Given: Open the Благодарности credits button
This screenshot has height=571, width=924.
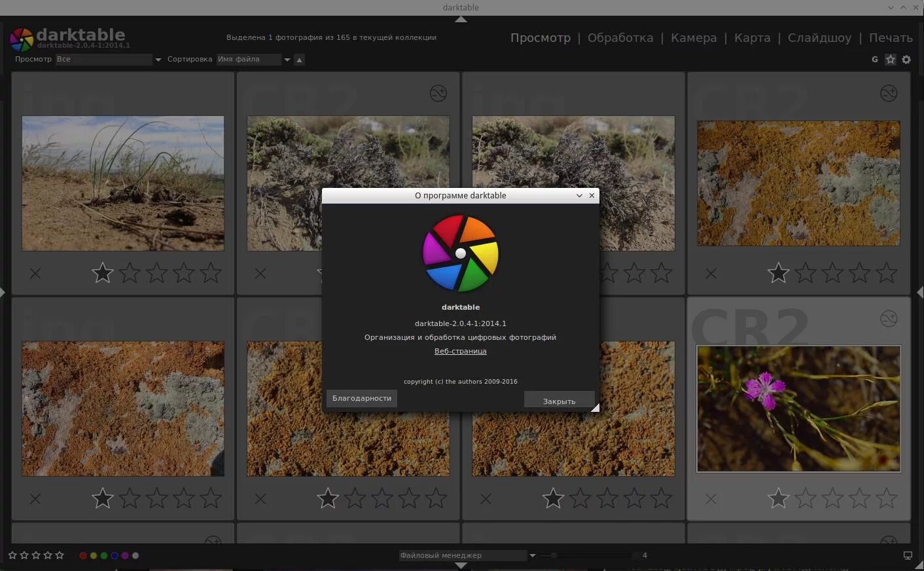Looking at the screenshot, I should click(362, 398).
